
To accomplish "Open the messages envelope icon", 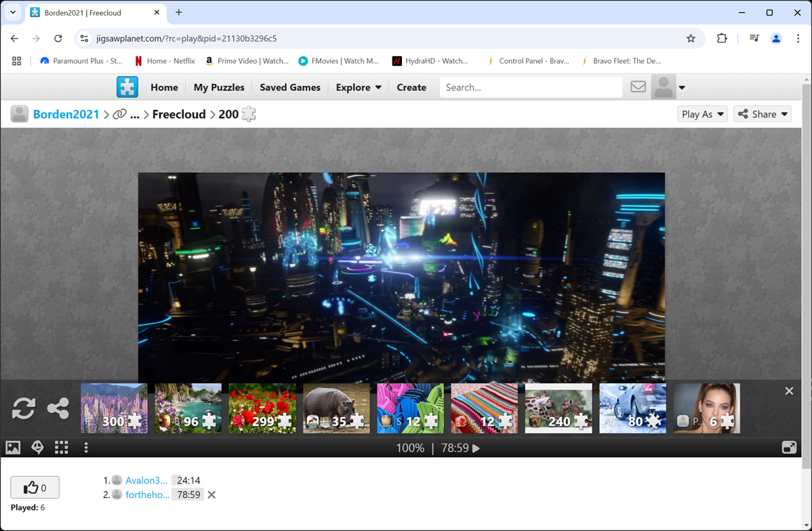I will point(638,87).
